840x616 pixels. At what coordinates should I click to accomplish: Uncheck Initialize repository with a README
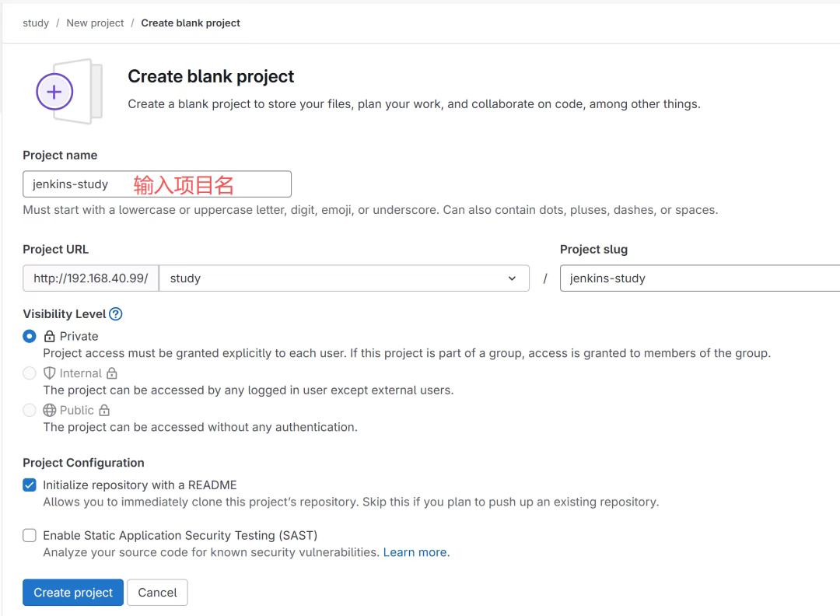(x=30, y=485)
